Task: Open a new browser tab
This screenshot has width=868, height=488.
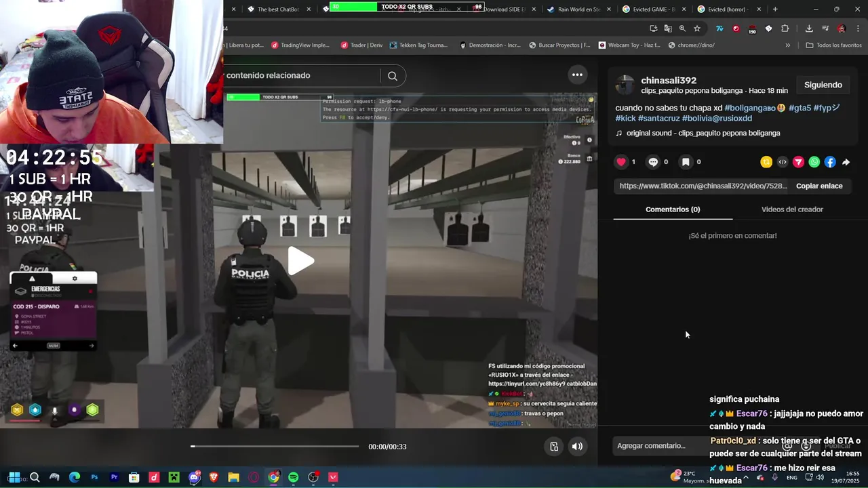Action: point(775,9)
